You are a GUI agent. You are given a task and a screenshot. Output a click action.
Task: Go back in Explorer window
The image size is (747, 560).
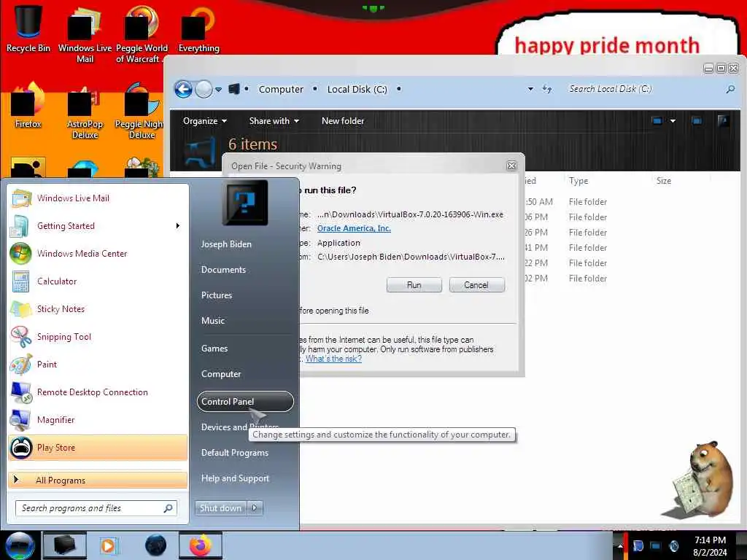tap(183, 89)
